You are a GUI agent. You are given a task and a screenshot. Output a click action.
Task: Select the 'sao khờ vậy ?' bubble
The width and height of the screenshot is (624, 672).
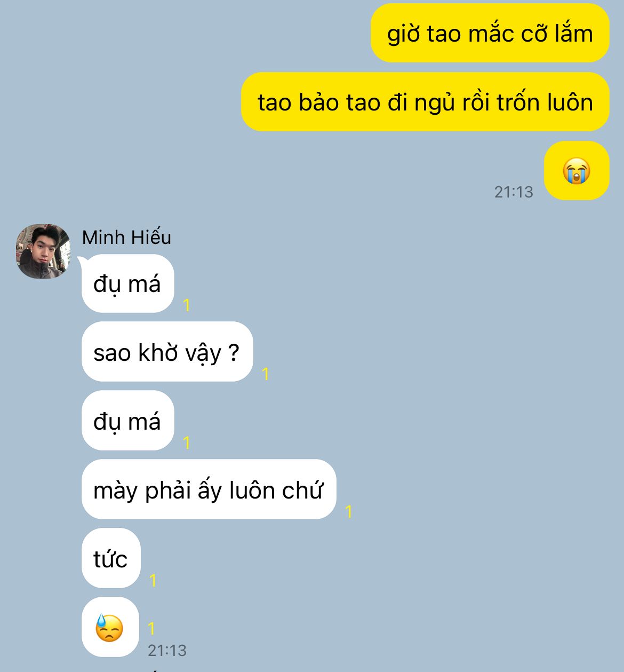coord(167,352)
